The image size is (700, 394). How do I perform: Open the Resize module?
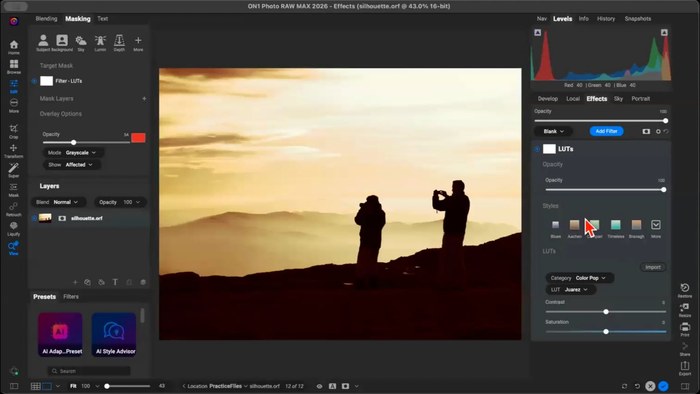click(x=685, y=310)
